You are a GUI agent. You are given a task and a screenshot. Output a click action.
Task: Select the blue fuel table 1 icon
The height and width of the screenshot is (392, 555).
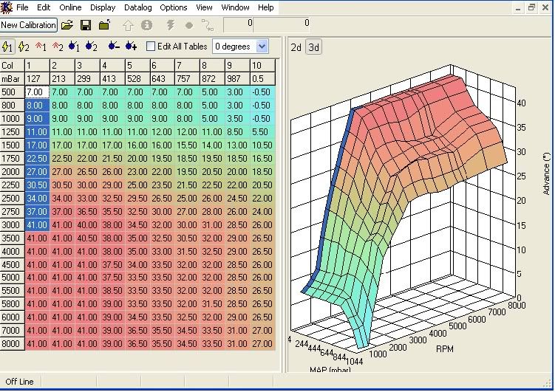(x=74, y=47)
